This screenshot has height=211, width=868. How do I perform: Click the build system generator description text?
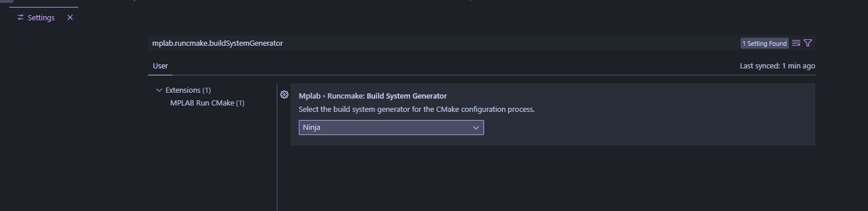[x=416, y=109]
